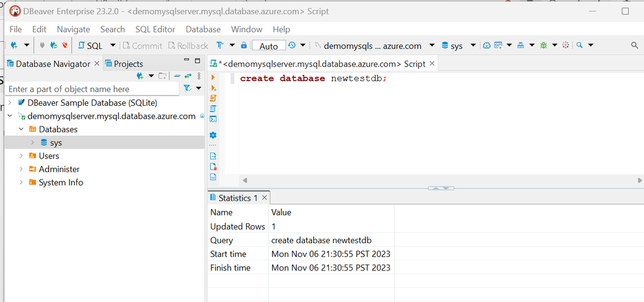The image size is (644, 302).
Task: Select the System Info tree item
Action: pos(61,183)
